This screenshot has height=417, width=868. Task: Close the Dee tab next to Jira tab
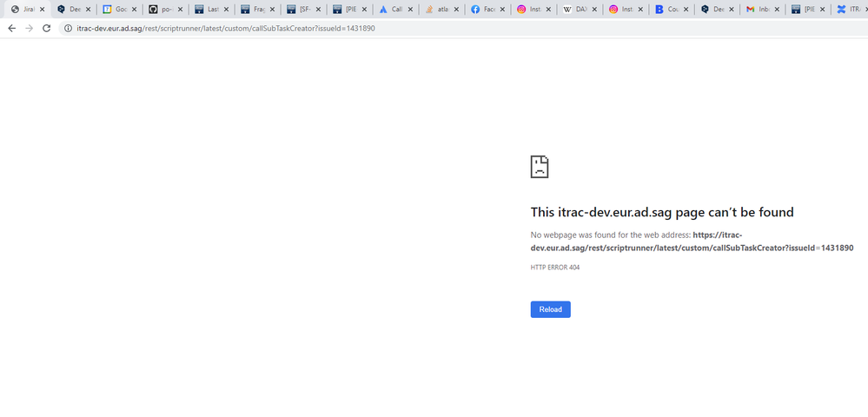88,10
